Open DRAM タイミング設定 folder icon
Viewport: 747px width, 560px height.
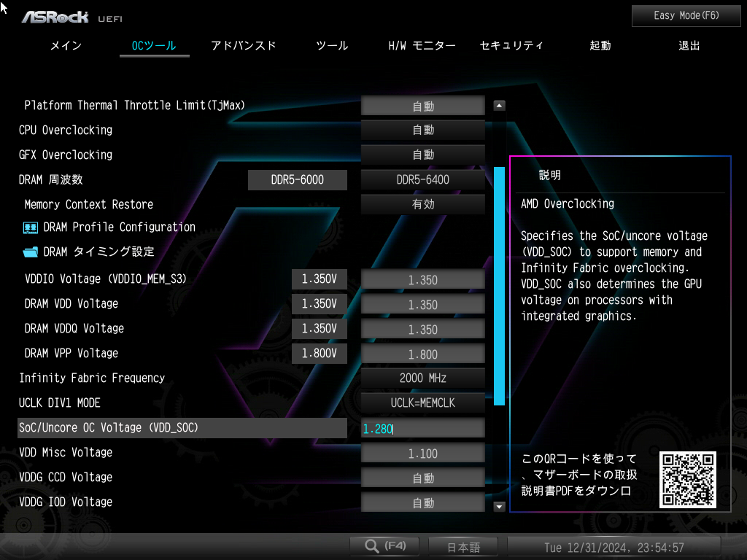31,252
